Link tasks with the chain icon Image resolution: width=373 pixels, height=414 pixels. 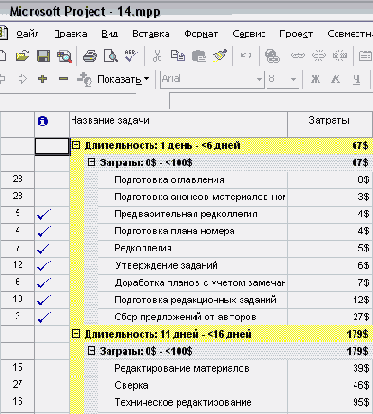(298, 56)
